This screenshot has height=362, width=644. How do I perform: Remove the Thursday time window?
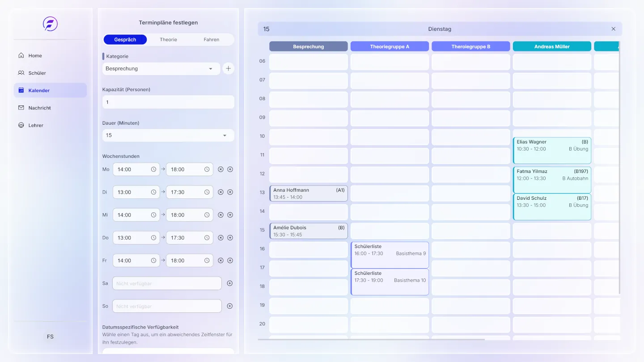pyautogui.click(x=220, y=238)
